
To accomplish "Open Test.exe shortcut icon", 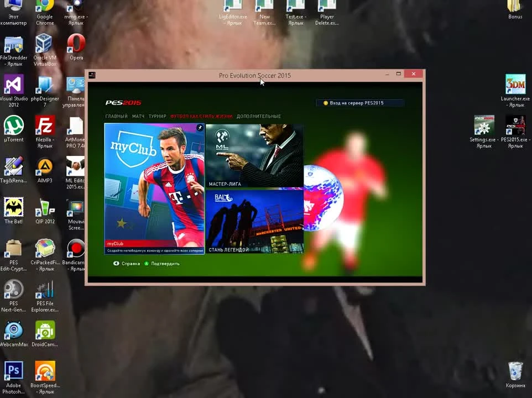I will click(295, 13).
